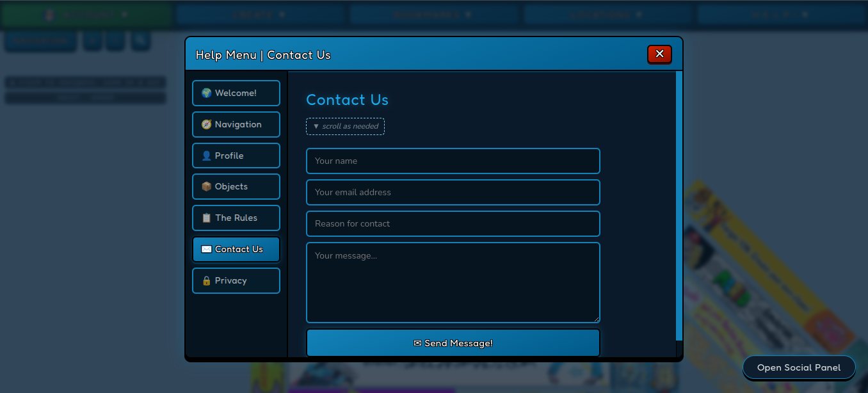
Task: Open the green Account dropdown in background
Action: click(x=87, y=14)
